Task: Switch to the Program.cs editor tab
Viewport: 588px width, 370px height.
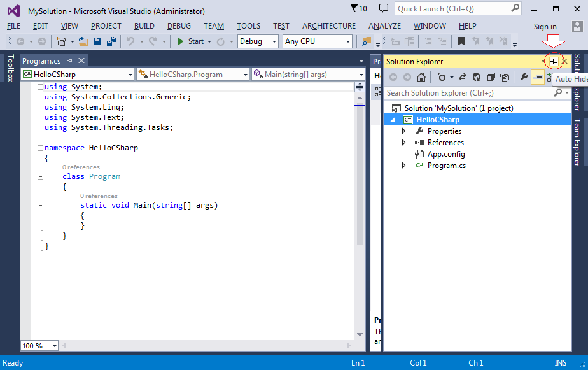Action: pyautogui.click(x=41, y=60)
